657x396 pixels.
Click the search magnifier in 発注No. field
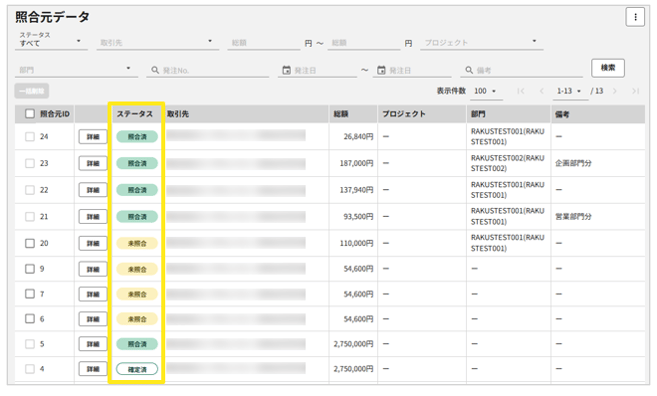coord(155,70)
